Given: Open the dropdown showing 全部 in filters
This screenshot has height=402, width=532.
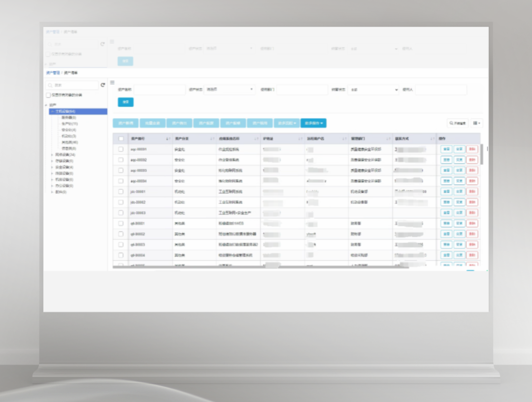Looking at the screenshot, I should (373, 90).
